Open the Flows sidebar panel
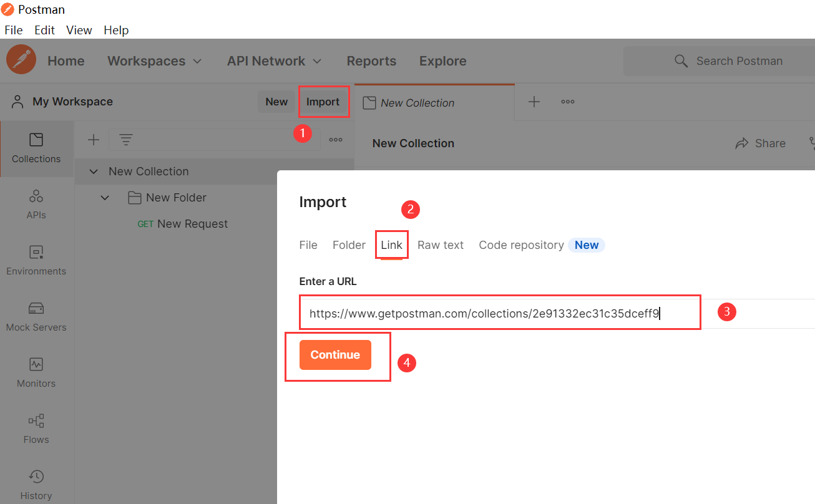815x504 pixels. [36, 429]
